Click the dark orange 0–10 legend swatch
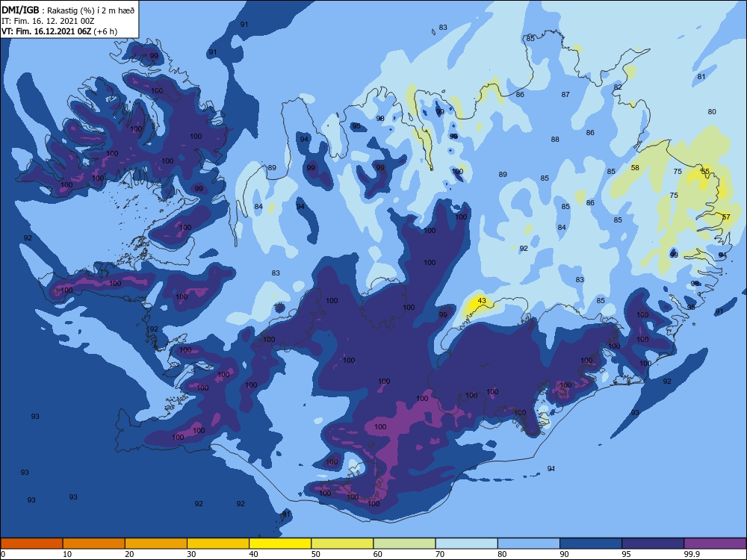 pos(31,544)
